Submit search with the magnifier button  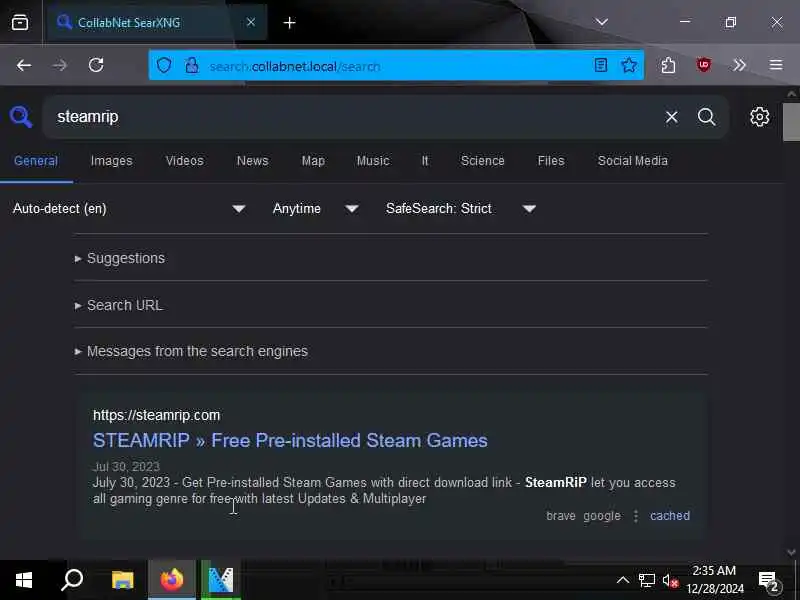(706, 117)
